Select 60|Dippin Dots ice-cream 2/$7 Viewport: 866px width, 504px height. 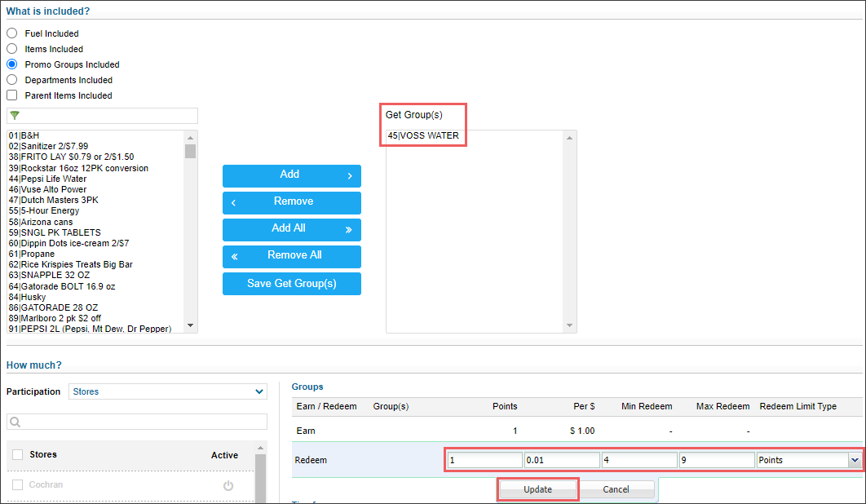(x=68, y=243)
